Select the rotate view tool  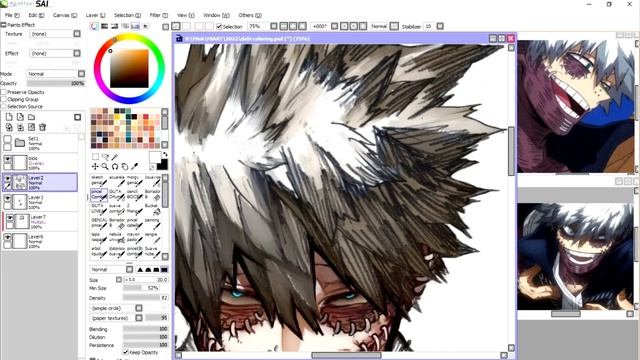[115, 167]
